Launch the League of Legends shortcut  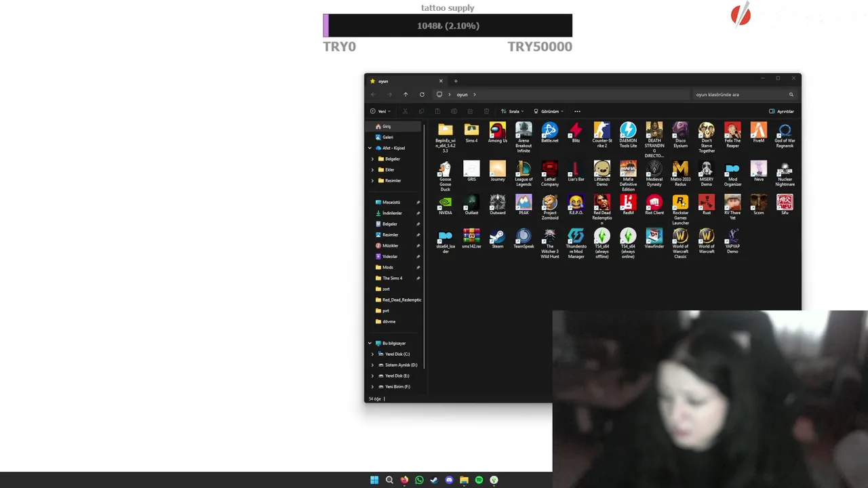coord(524,174)
